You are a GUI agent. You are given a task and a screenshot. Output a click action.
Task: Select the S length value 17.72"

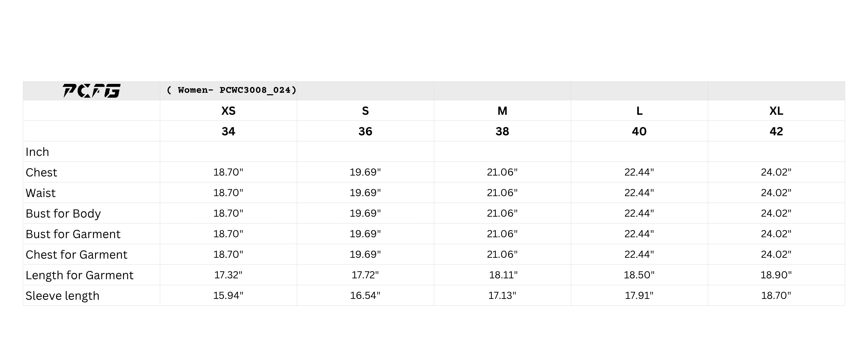point(365,275)
